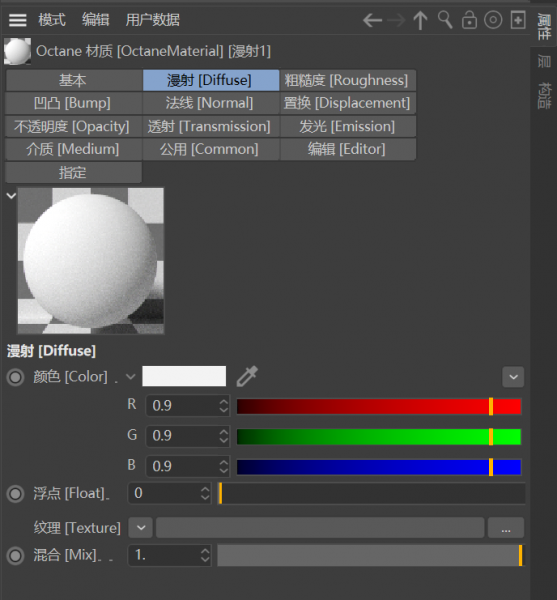Click the 浮点 [Float] slider bar

coord(371,493)
